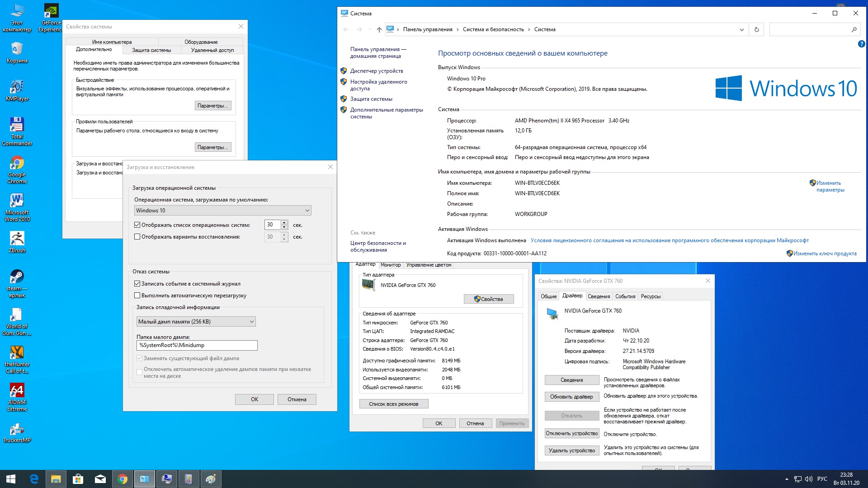
Task: Open Google Chrome desktop shortcut
Action: pos(17,169)
